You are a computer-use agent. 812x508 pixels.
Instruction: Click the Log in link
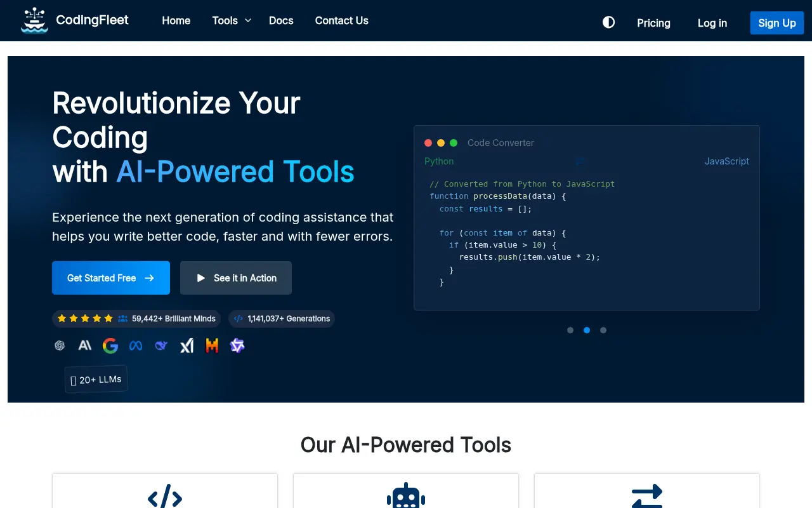pos(712,23)
